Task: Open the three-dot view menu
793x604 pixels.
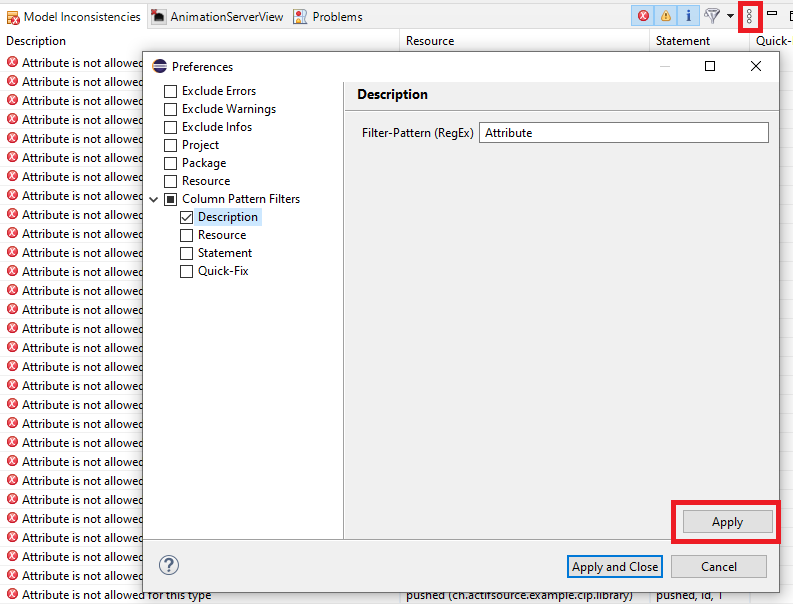Action: (x=749, y=16)
